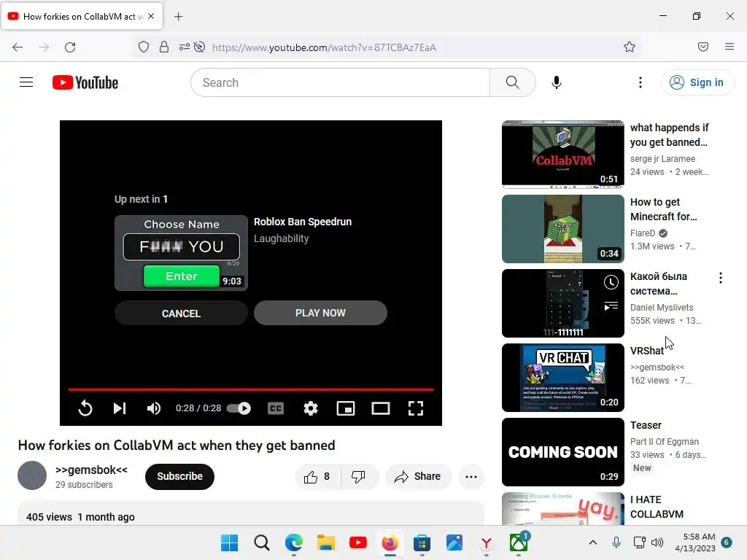The image size is (747, 560).
Task: Open the site permissions icon
Action: [185, 47]
